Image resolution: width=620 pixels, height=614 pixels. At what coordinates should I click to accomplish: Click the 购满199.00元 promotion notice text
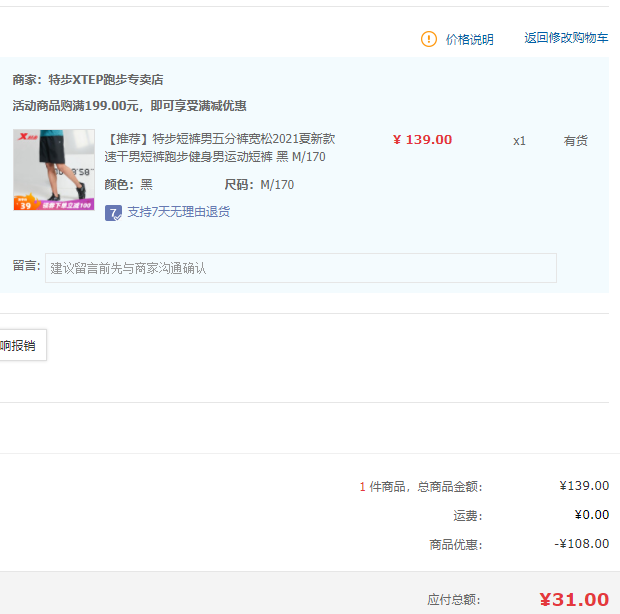tap(129, 106)
